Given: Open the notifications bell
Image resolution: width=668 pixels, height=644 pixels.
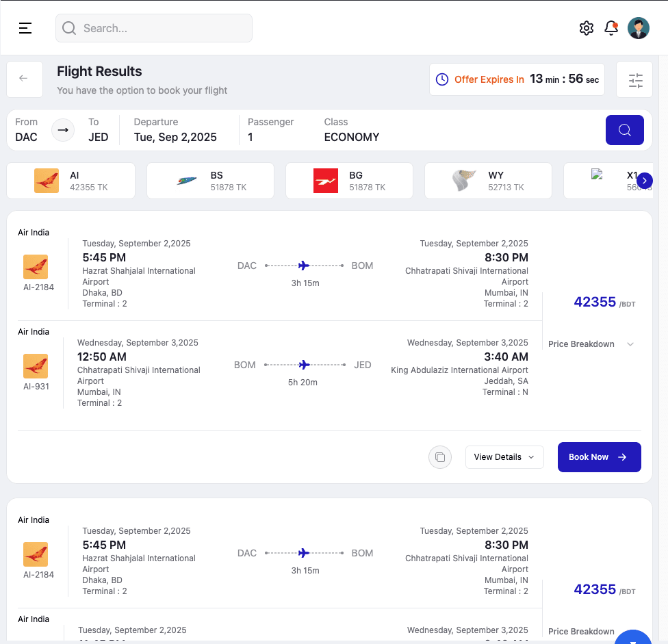Looking at the screenshot, I should [x=611, y=28].
